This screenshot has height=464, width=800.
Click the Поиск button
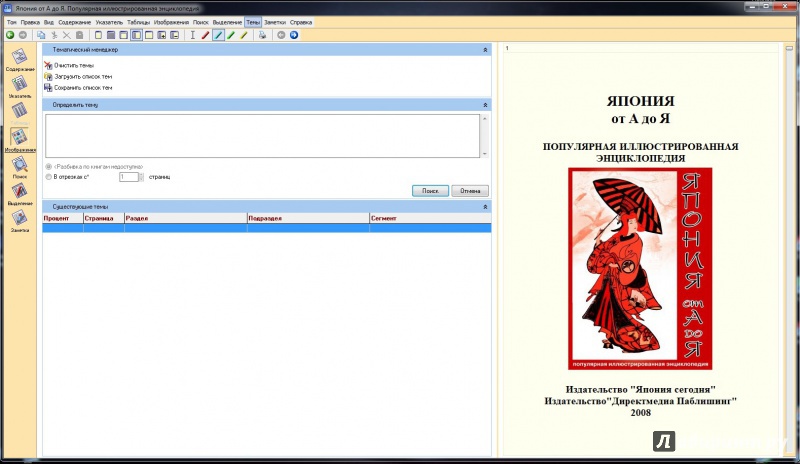[430, 191]
